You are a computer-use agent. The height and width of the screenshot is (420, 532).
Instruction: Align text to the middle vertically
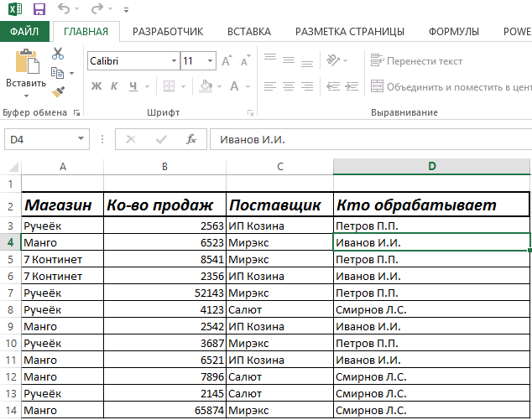[x=289, y=60]
